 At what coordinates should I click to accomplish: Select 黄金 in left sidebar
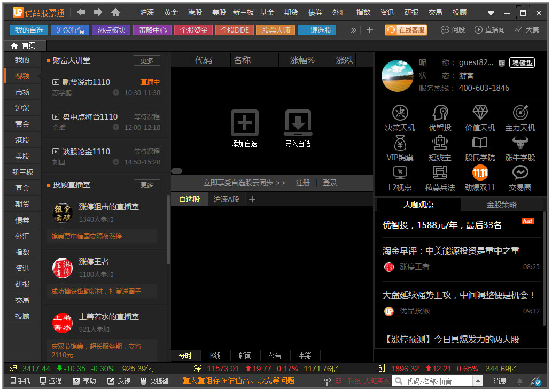coord(22,124)
